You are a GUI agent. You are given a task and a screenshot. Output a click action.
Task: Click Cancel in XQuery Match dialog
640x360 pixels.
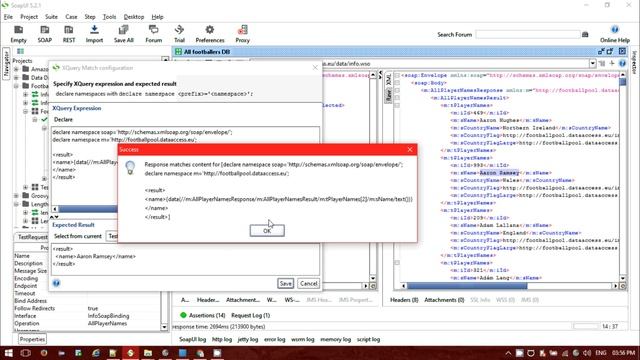click(x=309, y=283)
